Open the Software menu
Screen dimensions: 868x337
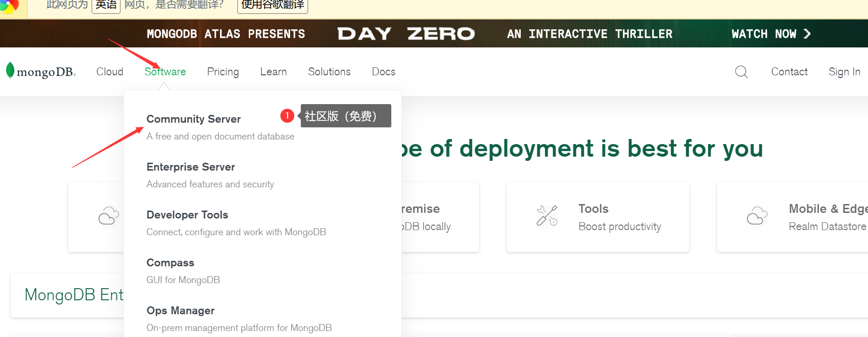point(165,72)
